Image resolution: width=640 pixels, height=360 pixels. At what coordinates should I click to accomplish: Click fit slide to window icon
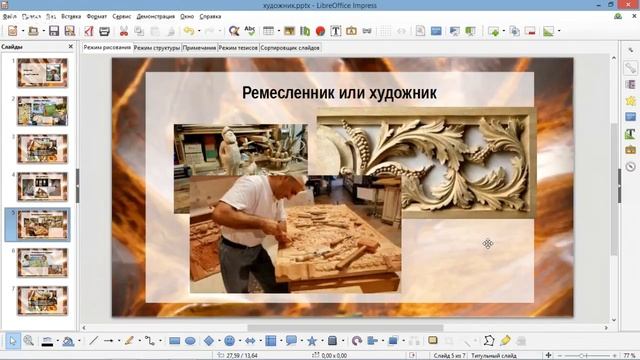[x=549, y=356]
